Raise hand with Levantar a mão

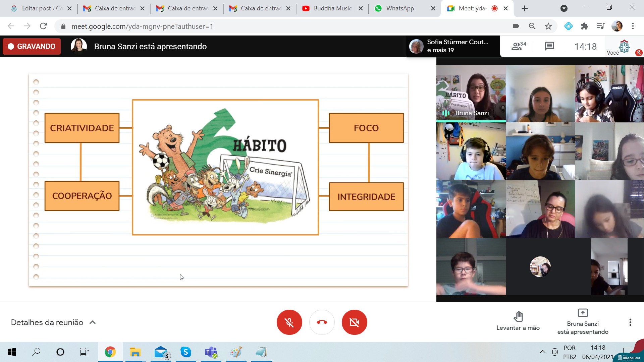pos(518,321)
